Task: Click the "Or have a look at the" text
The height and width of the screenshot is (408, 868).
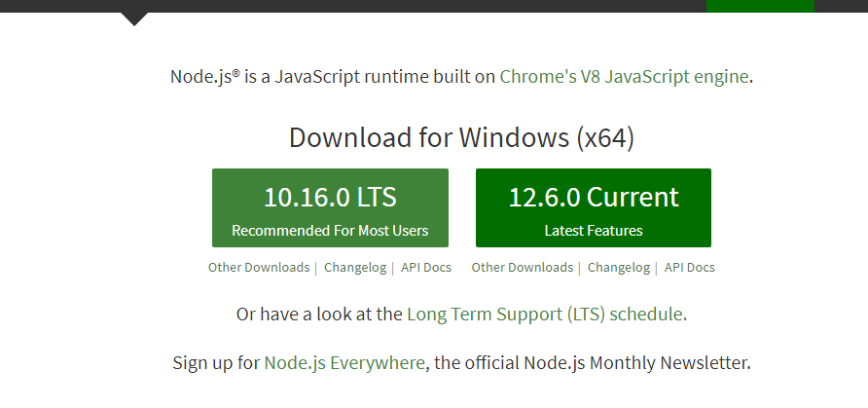Action: pos(319,314)
